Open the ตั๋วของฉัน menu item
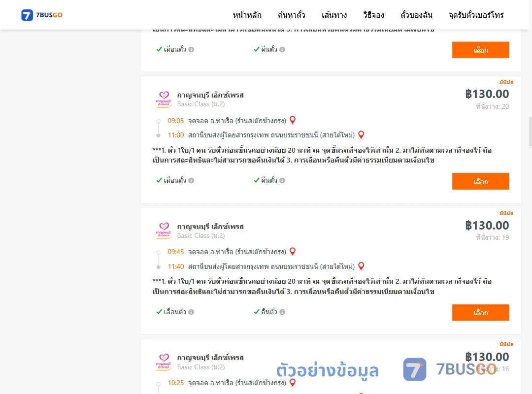The image size is (532, 394). pos(416,15)
